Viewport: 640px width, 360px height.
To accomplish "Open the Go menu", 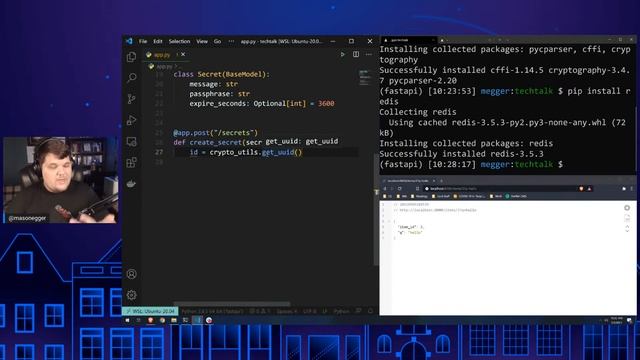I will click(218, 41).
